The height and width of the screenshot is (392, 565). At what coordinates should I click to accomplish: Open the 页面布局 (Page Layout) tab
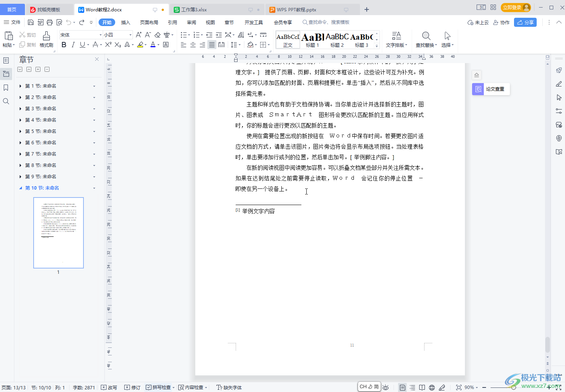click(x=149, y=22)
